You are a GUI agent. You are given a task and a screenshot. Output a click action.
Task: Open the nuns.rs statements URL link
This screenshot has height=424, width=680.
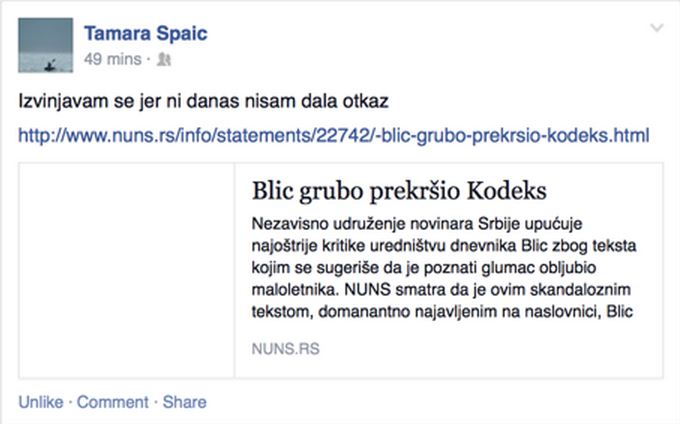pyautogui.click(x=334, y=133)
